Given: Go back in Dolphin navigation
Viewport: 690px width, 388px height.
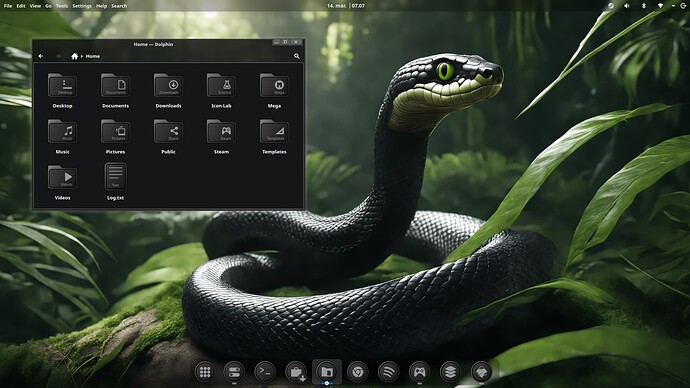Looking at the screenshot, I should 41,56.
